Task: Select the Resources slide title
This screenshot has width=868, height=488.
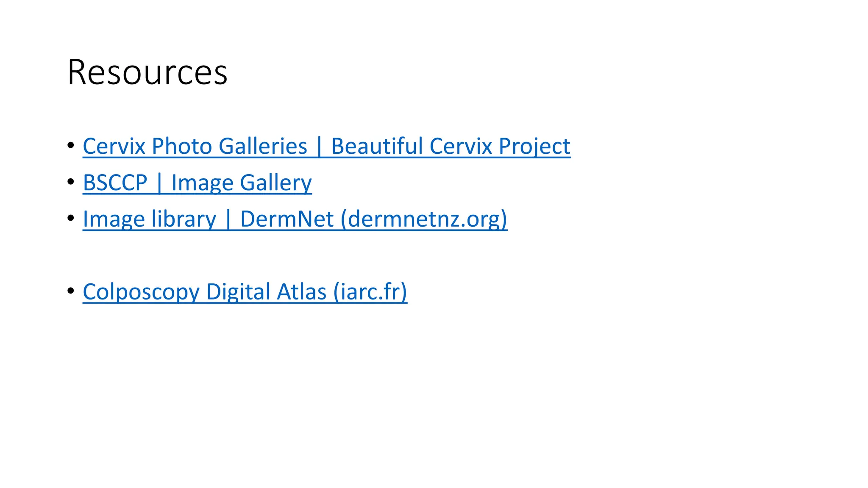Action: pos(147,72)
